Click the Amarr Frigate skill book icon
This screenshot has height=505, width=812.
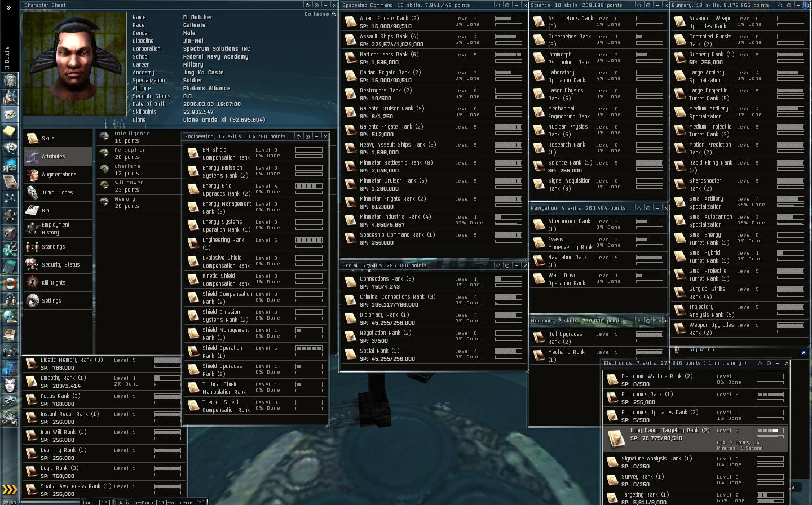pos(350,22)
